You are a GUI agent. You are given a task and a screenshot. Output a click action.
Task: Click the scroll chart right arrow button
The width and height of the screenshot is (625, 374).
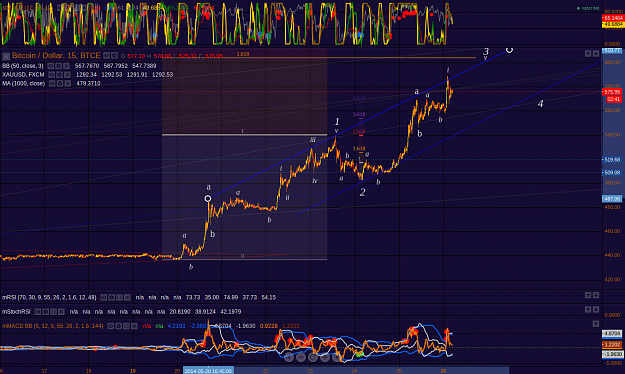(x=337, y=358)
